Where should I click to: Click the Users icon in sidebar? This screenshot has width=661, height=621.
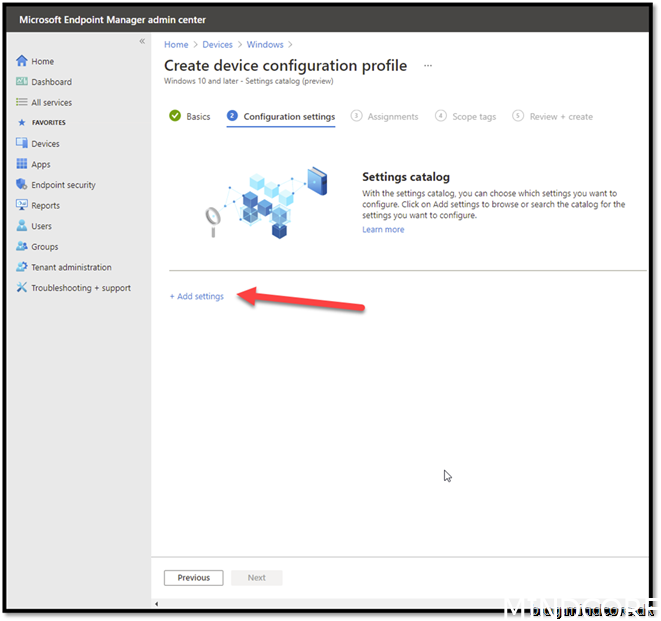(22, 226)
